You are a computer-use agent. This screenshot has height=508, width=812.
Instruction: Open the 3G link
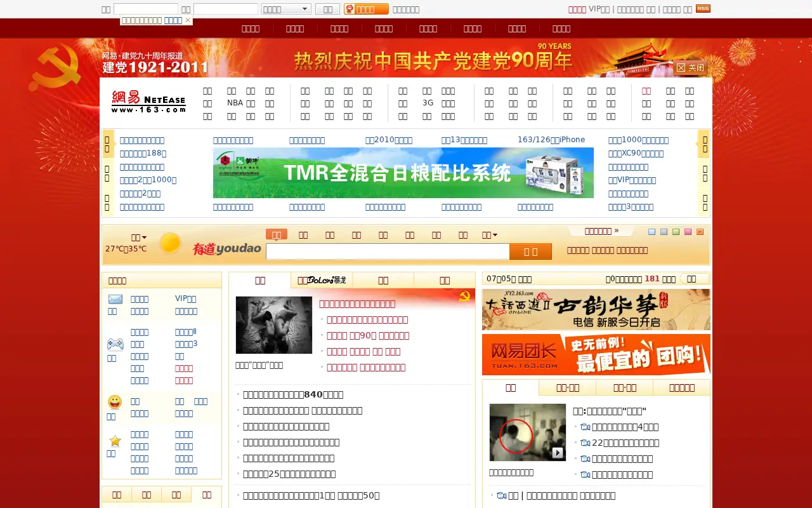428,103
